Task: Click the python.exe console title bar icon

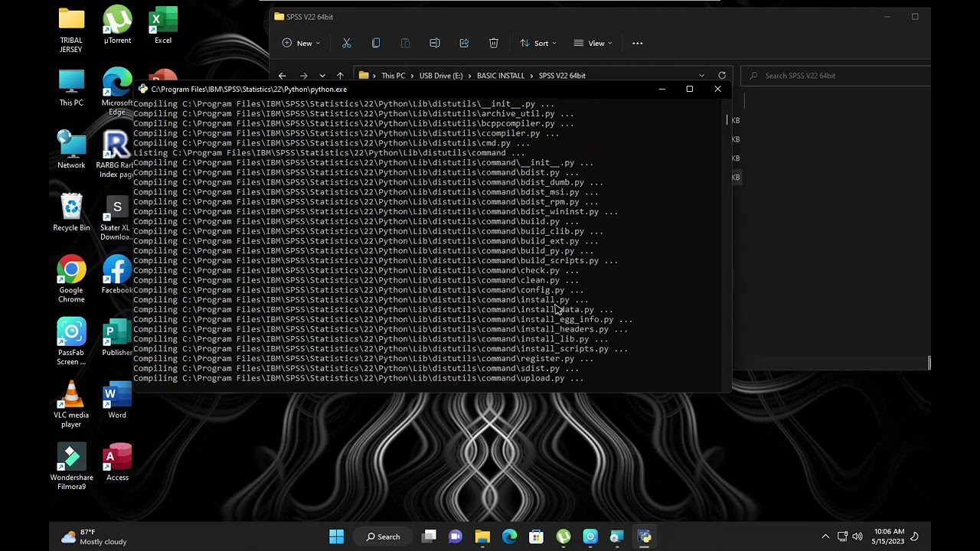Action: point(142,90)
